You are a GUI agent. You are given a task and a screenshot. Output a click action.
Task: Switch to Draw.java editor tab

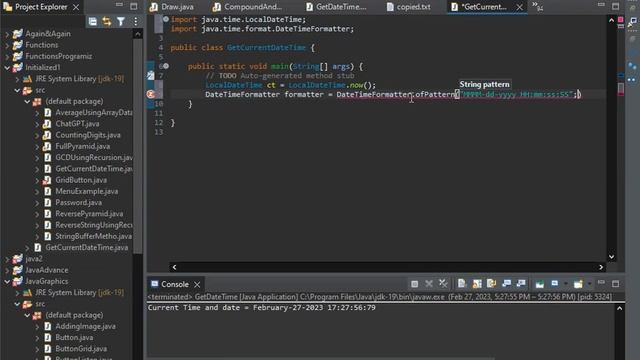pyautogui.click(x=172, y=7)
